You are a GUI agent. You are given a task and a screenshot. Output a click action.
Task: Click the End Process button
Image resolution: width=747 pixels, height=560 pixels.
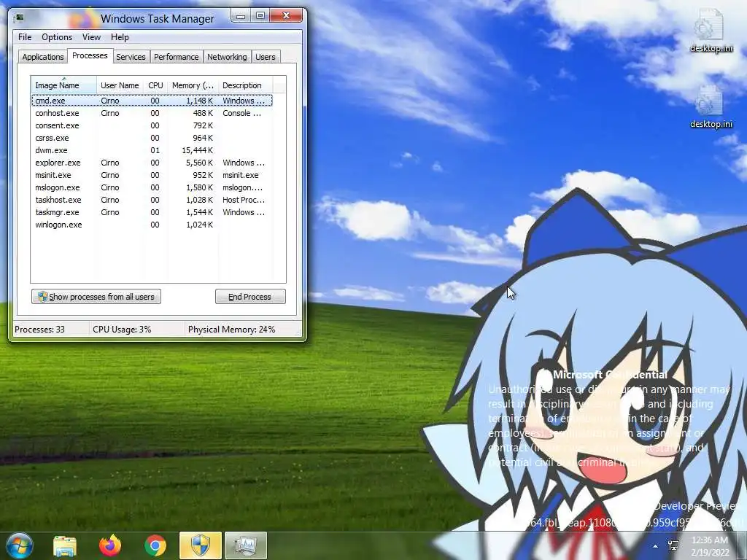[250, 297]
